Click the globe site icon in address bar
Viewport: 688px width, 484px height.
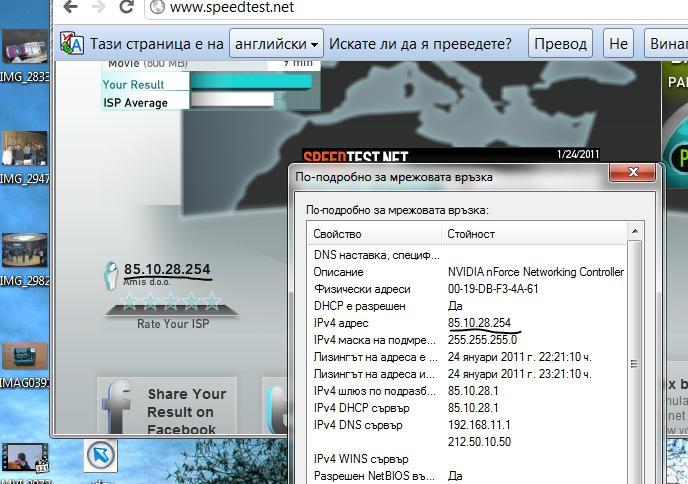[x=157, y=8]
